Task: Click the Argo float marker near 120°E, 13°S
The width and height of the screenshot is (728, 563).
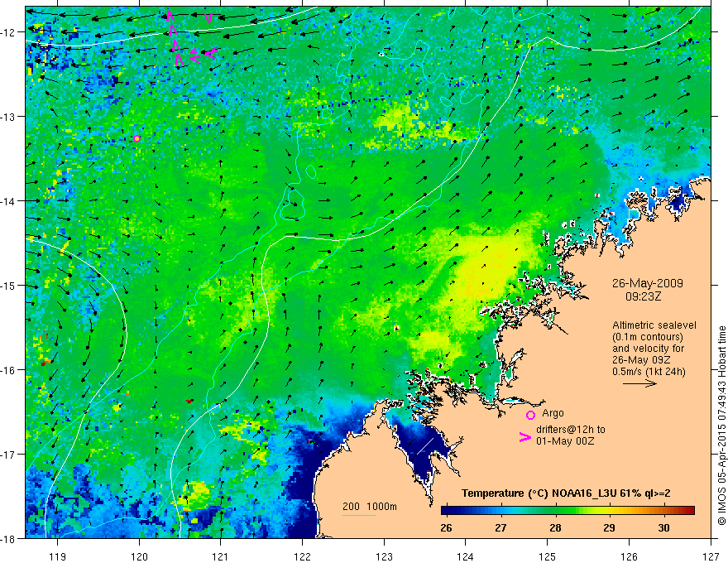Action: 136,138
